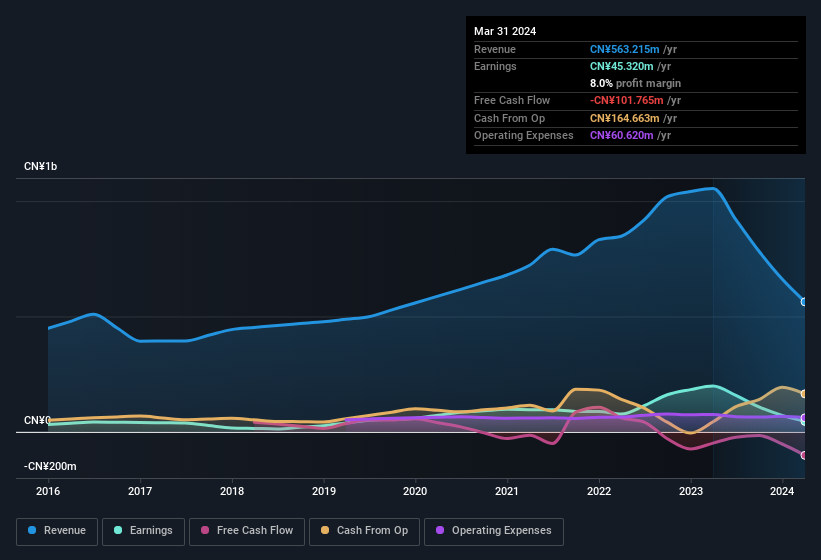Click the 2016 x-axis label

pyautogui.click(x=48, y=491)
